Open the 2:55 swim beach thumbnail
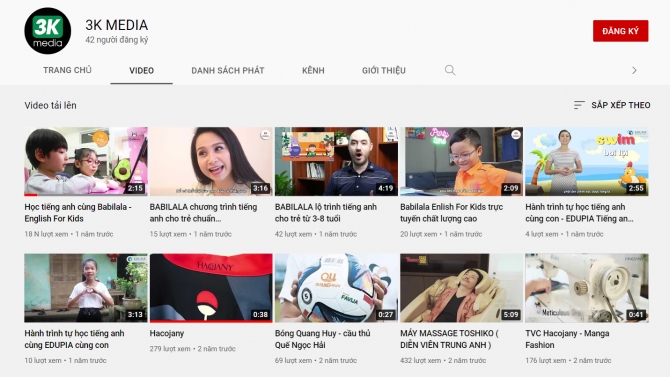The width and height of the screenshot is (670, 377). [x=587, y=162]
